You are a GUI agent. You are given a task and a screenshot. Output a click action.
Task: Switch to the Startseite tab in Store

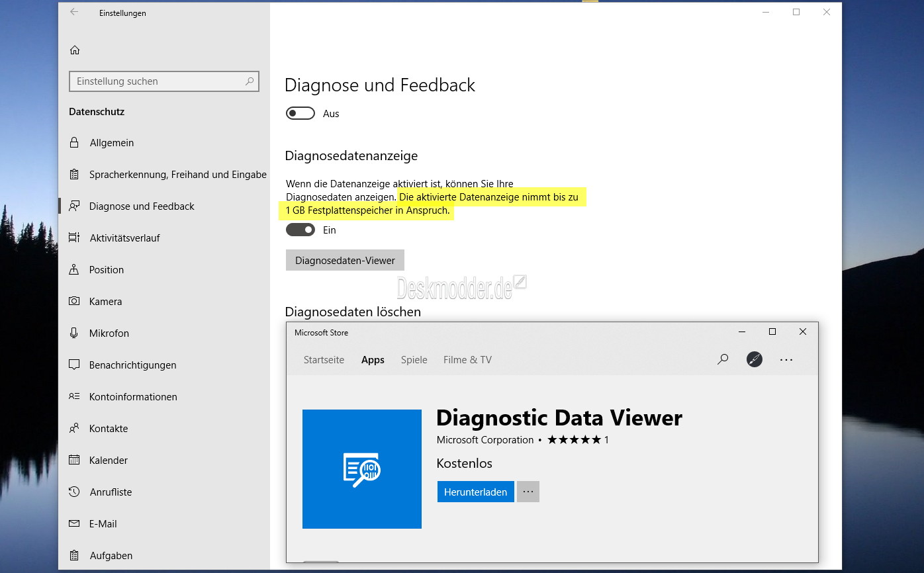(x=324, y=360)
